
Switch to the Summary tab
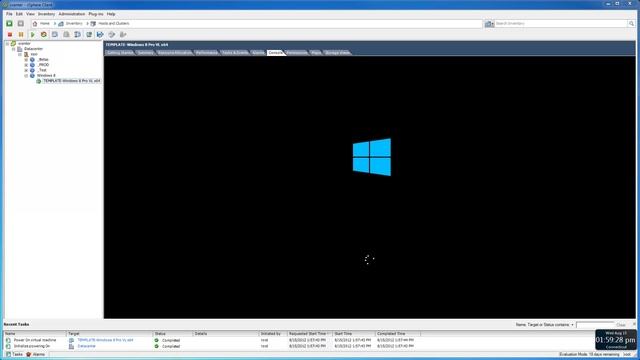click(x=146, y=53)
